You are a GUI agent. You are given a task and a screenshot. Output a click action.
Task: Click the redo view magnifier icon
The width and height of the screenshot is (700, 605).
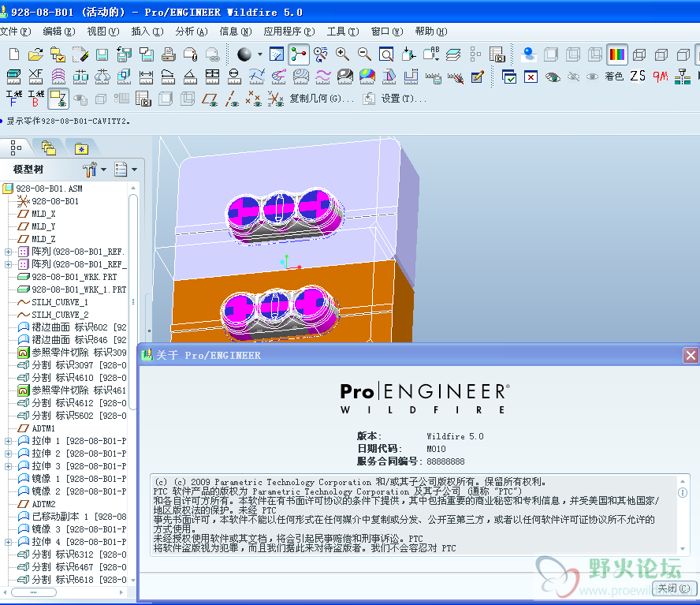click(x=320, y=54)
